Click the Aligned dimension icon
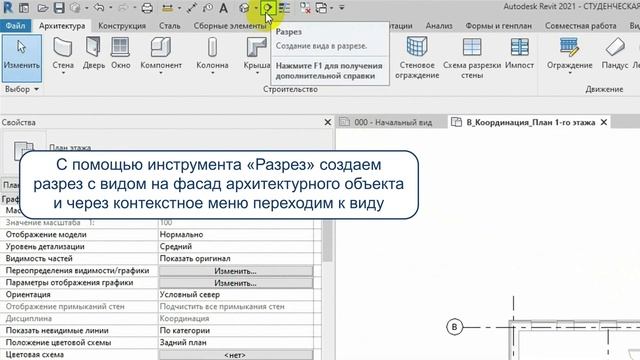The image size is (640, 360). [192, 8]
